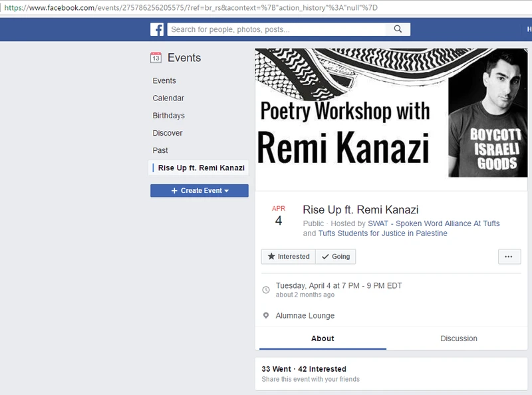Mark yourself as Going
This screenshot has width=532, height=395.
tap(336, 257)
